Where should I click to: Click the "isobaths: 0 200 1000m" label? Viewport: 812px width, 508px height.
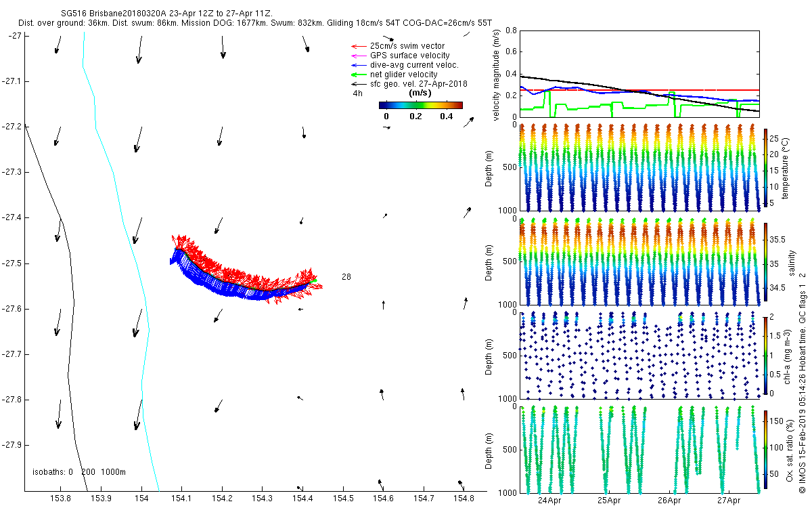78,472
